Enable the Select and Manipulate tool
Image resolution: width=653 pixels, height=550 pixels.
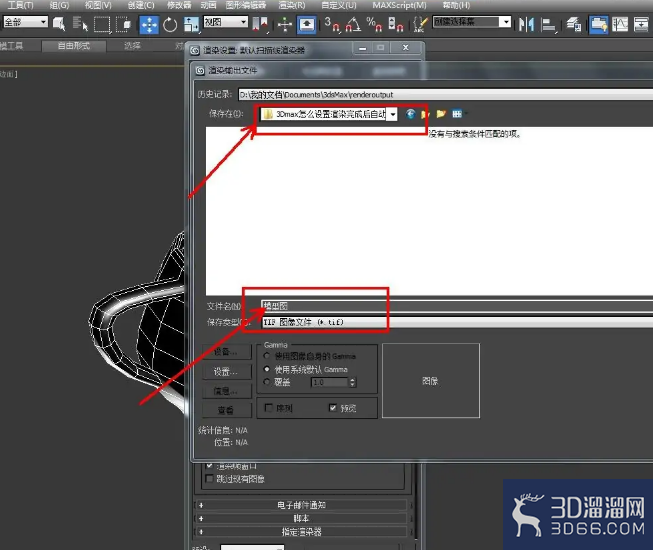coord(285,24)
